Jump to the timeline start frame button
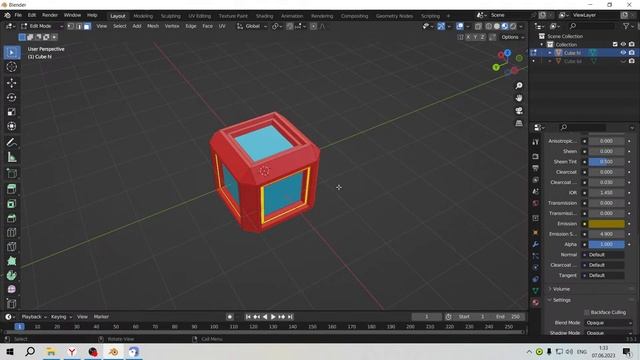 click(248, 317)
